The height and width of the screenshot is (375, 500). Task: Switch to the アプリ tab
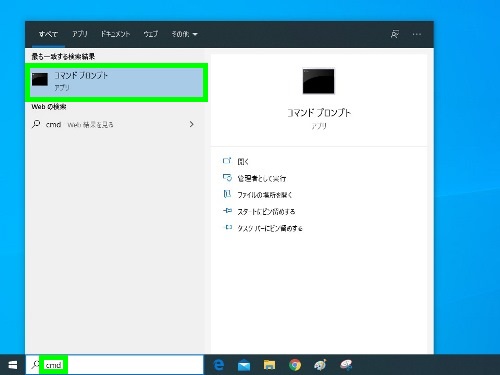point(80,34)
